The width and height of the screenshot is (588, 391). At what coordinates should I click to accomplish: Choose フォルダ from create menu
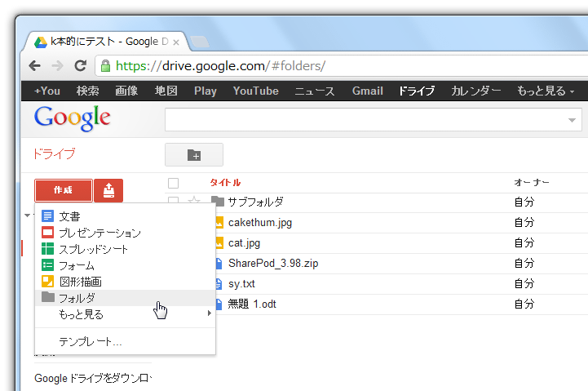126,298
